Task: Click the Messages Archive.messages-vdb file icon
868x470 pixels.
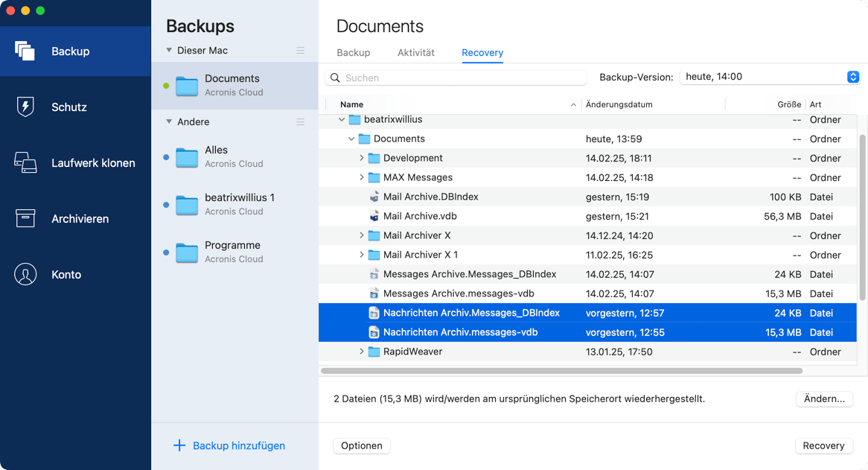Action: click(x=374, y=294)
